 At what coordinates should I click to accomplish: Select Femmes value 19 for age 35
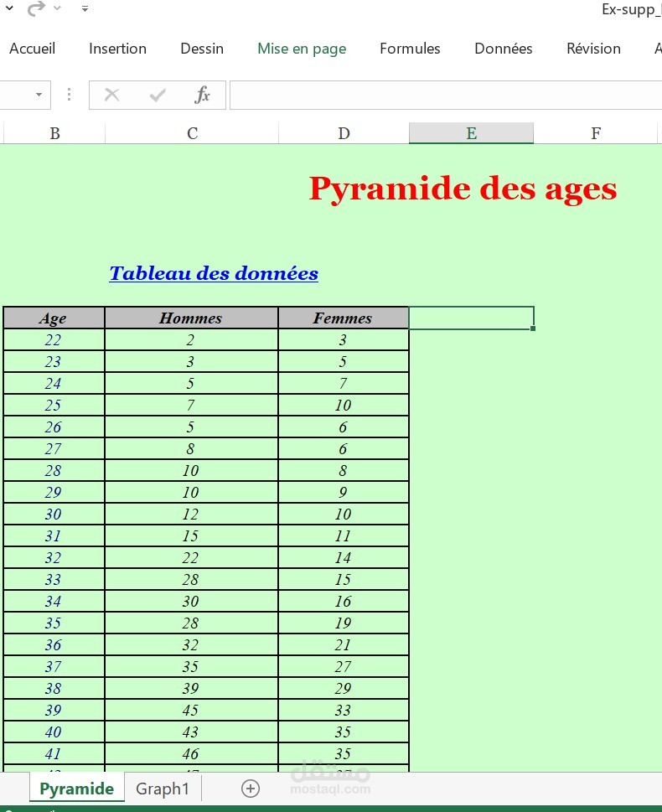tap(344, 623)
